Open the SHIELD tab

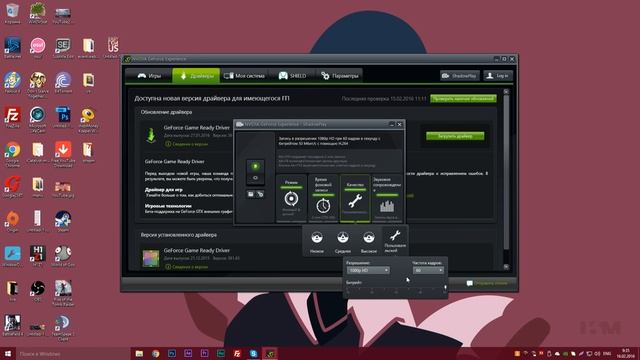(x=292, y=76)
